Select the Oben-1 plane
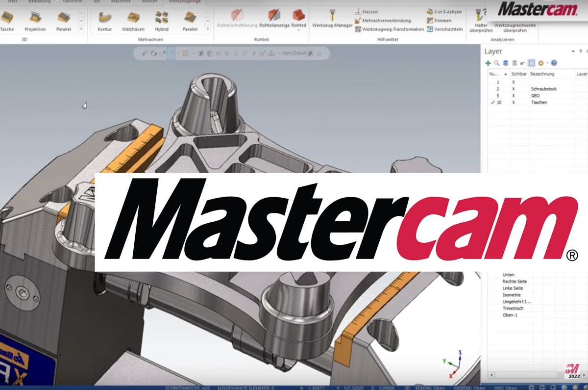Image resolution: width=588 pixels, height=390 pixels. (x=510, y=315)
